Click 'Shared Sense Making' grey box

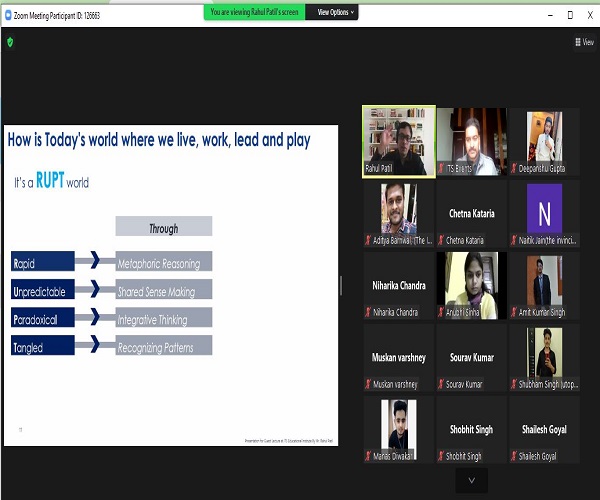click(x=164, y=290)
